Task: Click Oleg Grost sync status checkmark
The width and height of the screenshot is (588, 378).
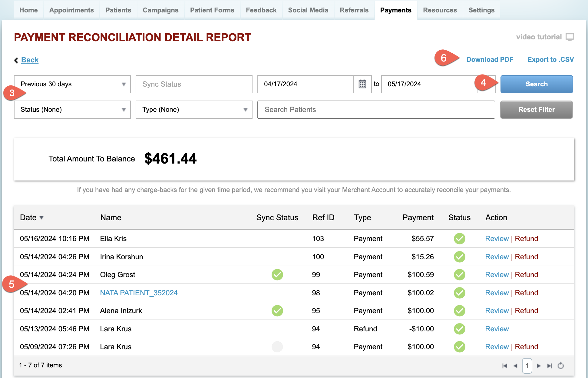Action: click(x=277, y=275)
